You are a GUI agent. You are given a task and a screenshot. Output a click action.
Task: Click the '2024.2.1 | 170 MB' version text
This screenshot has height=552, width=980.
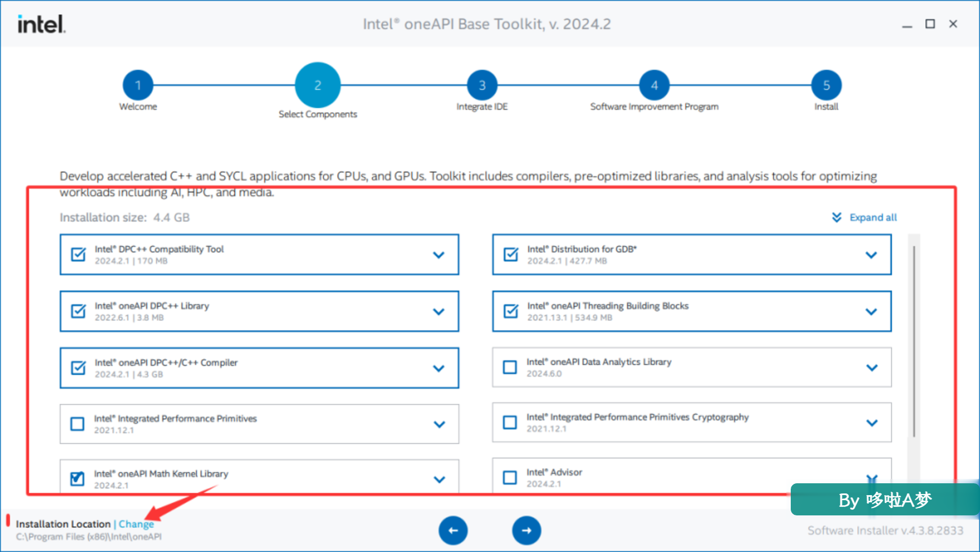click(131, 261)
